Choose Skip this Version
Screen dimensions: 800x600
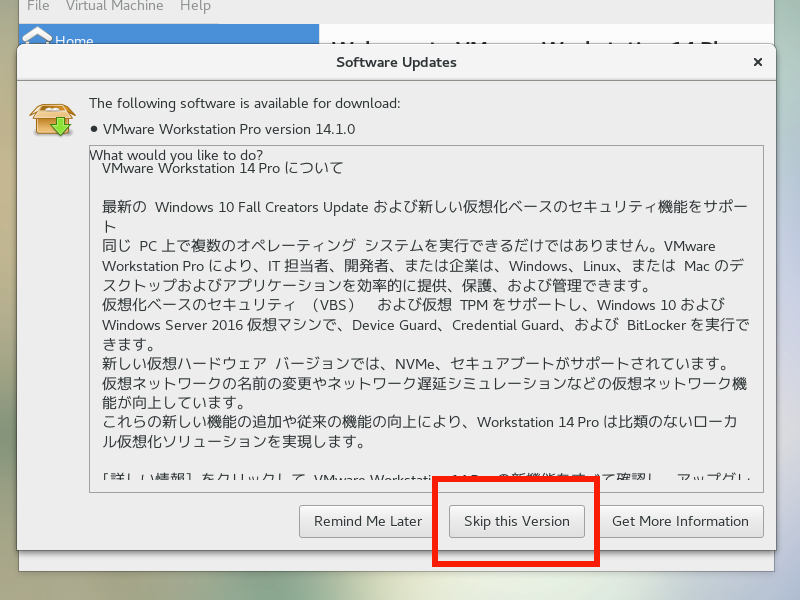click(x=517, y=521)
